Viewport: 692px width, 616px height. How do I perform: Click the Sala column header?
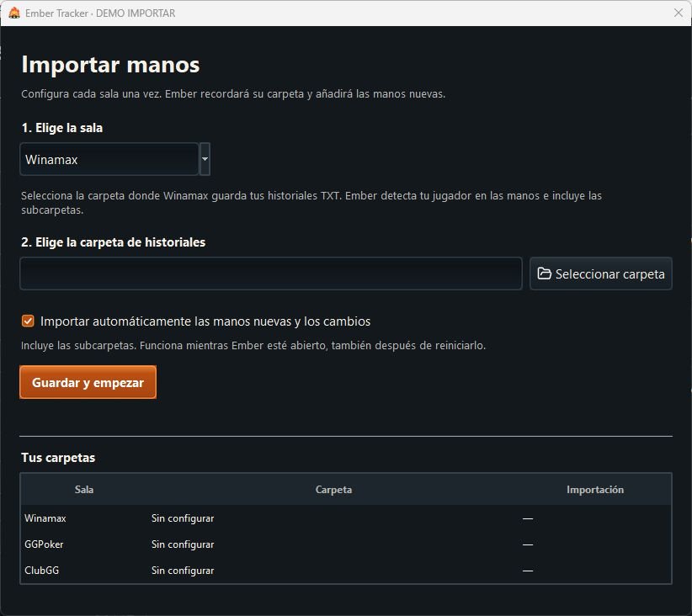[84, 490]
